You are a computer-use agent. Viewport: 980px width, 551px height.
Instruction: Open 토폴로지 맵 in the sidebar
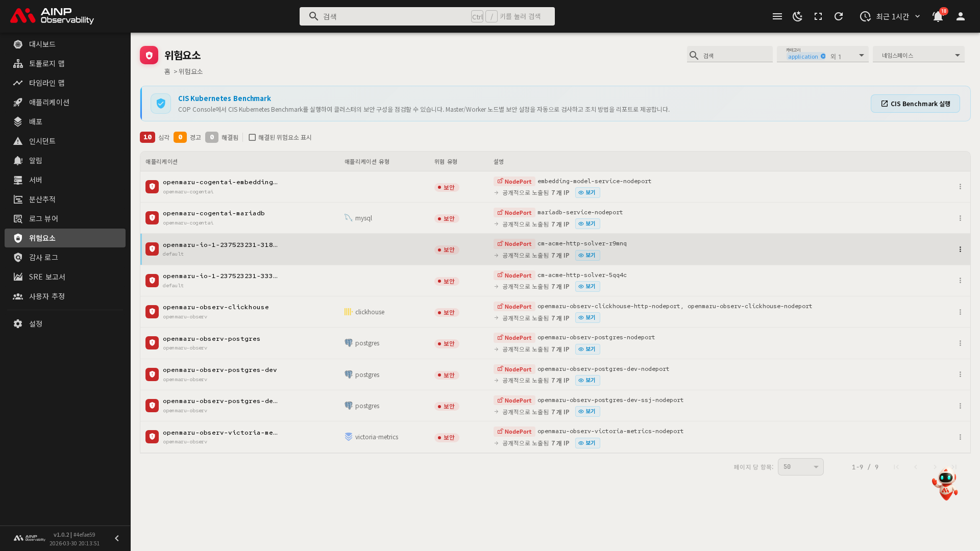pos(47,63)
